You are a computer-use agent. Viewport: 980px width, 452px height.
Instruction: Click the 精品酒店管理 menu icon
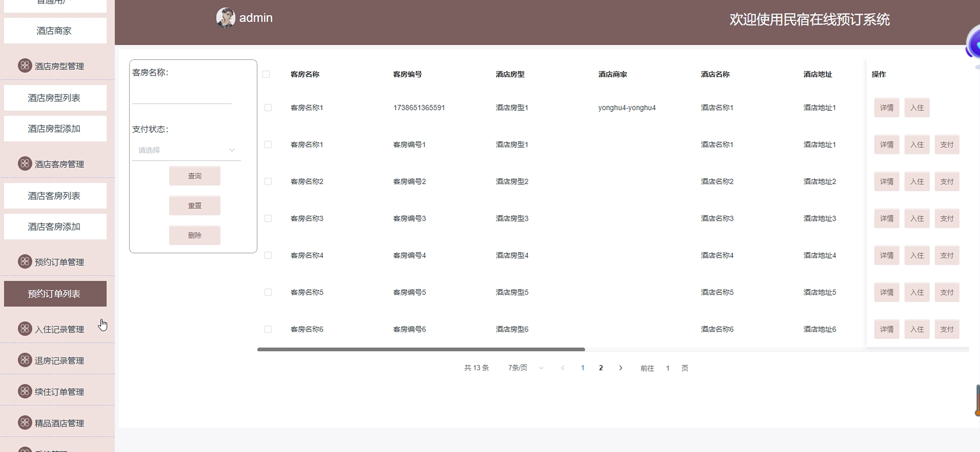point(25,422)
